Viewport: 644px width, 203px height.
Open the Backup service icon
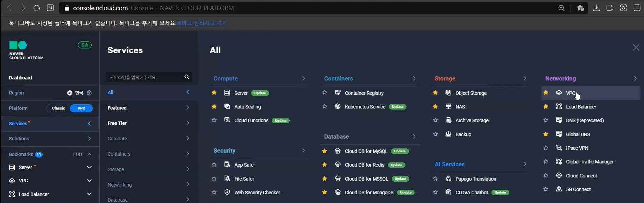448,134
